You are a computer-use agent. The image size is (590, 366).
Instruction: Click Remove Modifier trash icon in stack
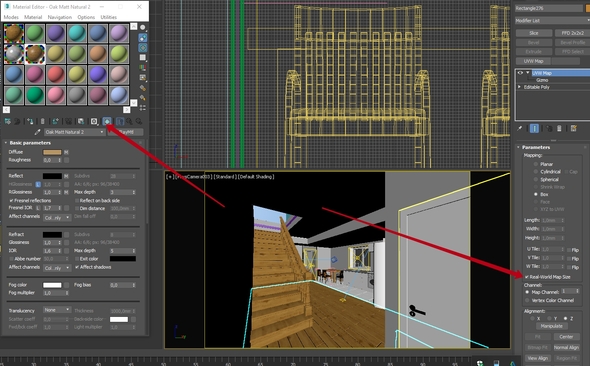click(559, 129)
